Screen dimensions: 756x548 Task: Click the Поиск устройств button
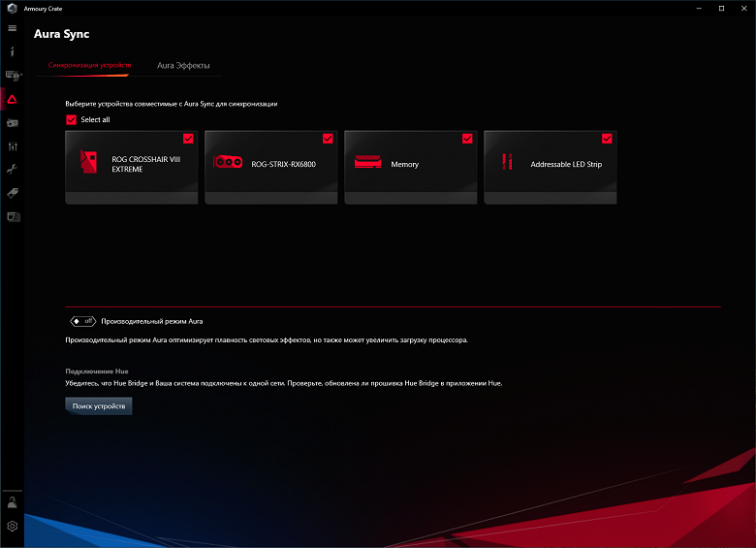[x=98, y=406]
